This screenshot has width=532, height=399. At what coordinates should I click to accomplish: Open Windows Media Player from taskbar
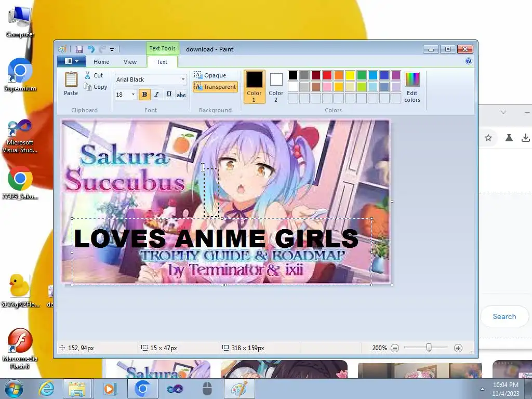[110, 389]
